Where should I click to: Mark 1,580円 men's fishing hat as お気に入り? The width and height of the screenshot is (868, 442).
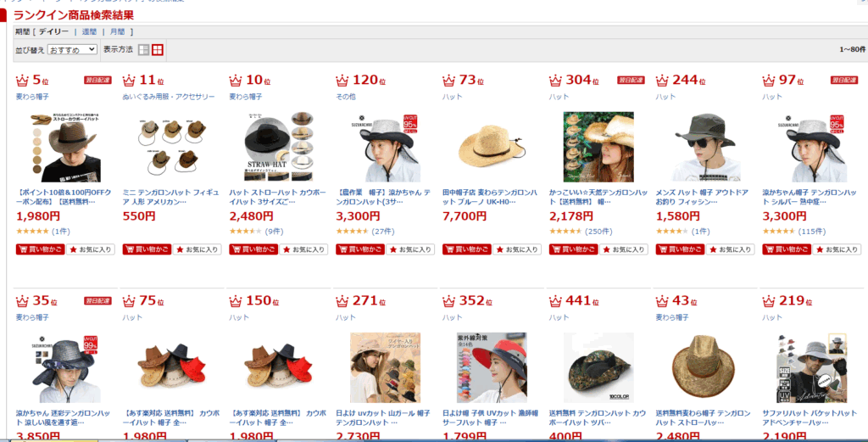730,249
